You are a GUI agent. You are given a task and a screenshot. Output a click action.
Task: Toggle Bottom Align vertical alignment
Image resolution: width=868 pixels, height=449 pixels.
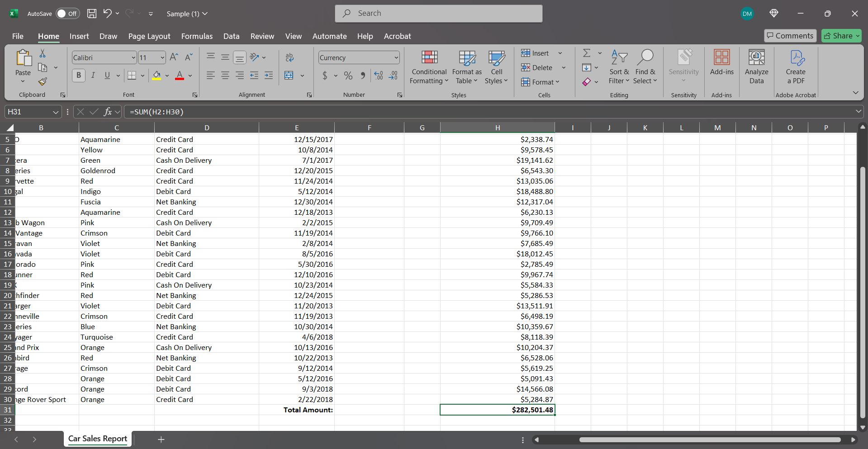click(x=240, y=57)
